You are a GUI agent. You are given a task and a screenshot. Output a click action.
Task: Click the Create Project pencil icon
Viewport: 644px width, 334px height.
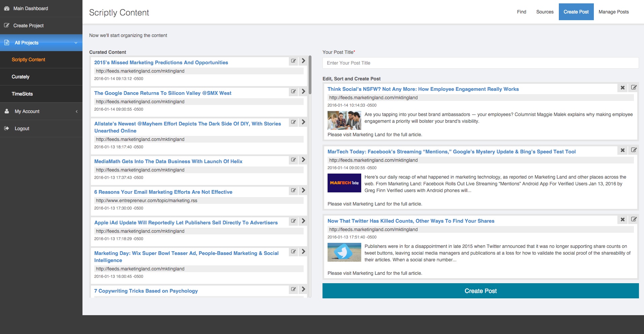tap(7, 25)
